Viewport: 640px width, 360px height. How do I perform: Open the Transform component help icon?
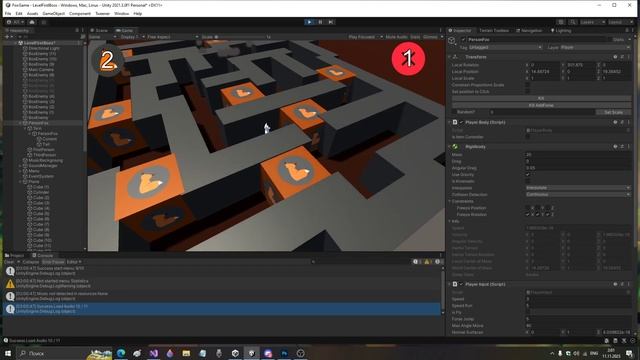(615, 57)
